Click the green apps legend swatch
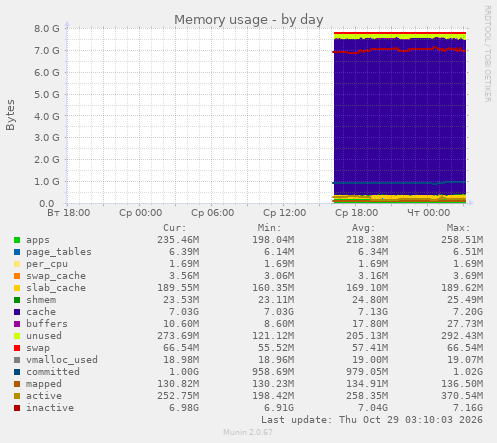The width and height of the screenshot is (497, 443). tap(17, 240)
